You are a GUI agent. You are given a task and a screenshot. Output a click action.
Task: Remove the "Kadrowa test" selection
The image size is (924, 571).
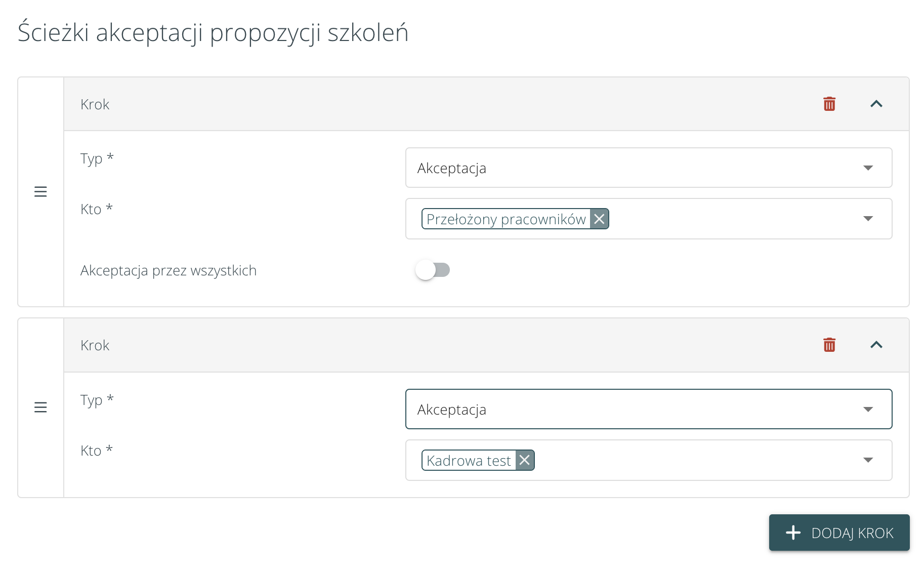[525, 460]
